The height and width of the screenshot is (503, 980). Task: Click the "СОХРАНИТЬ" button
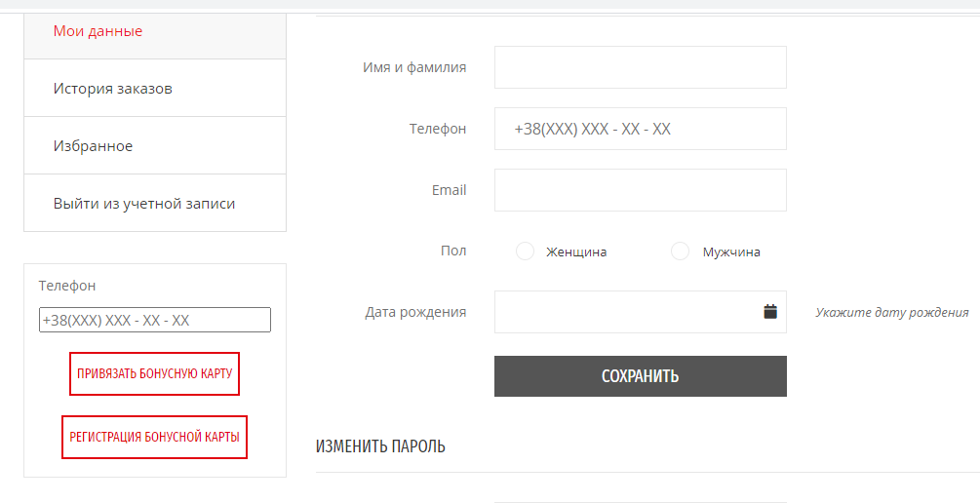coord(640,376)
